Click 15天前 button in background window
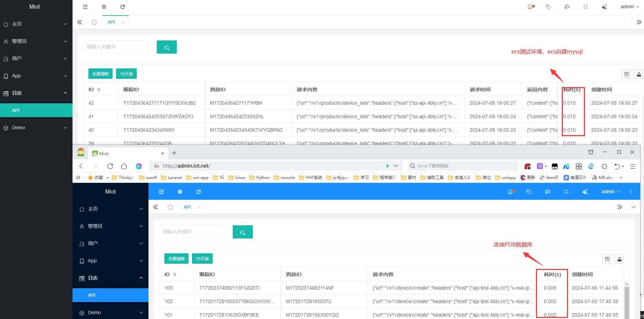The width and height of the screenshot is (644, 319). (126, 74)
